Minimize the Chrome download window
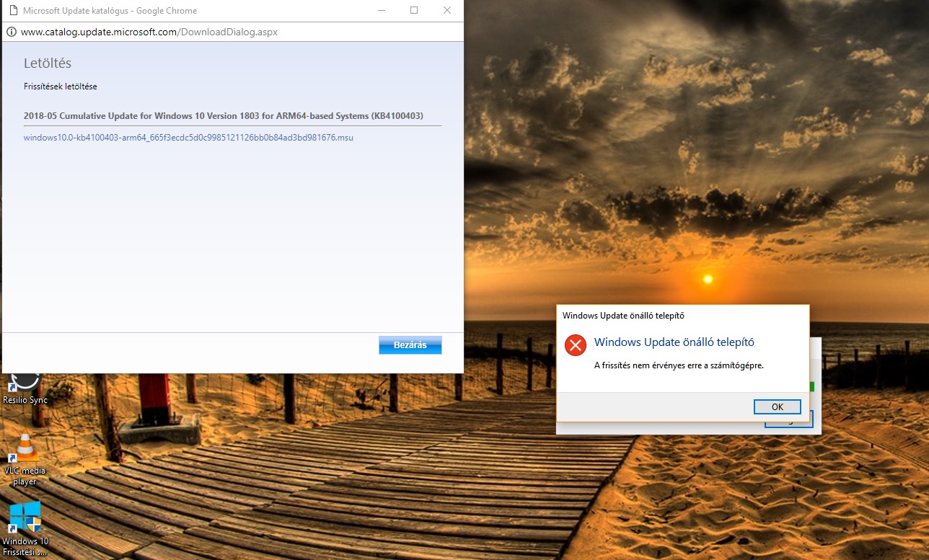The width and height of the screenshot is (929, 560). click(380, 11)
